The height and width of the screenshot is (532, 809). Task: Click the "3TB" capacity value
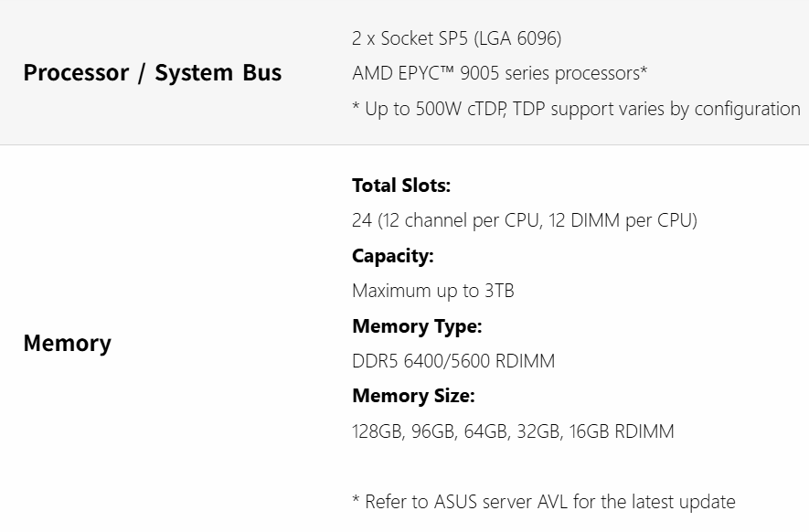pyautogui.click(x=499, y=291)
